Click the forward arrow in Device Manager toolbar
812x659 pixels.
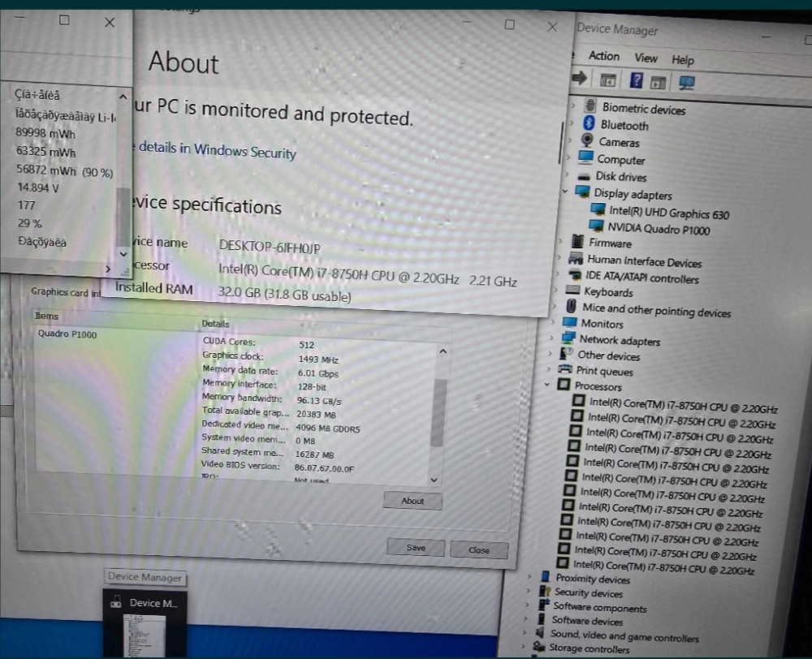click(x=580, y=79)
